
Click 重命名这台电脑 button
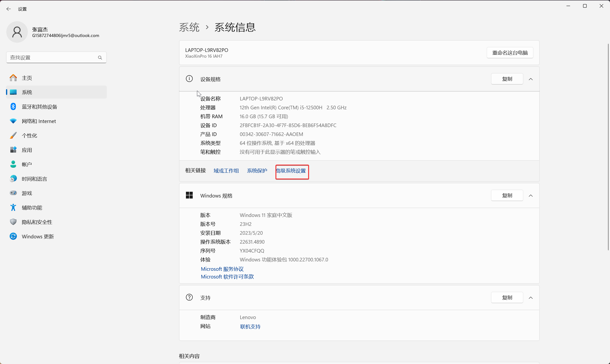coord(510,53)
